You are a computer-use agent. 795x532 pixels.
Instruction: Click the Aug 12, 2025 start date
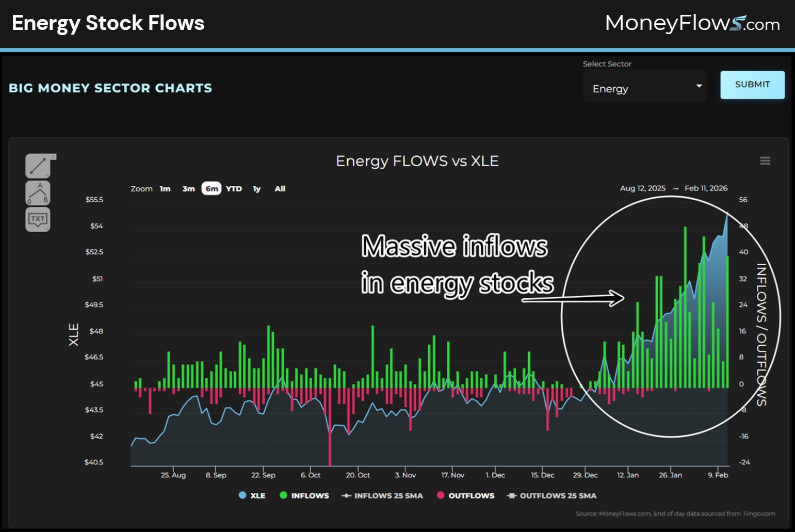[643, 188]
